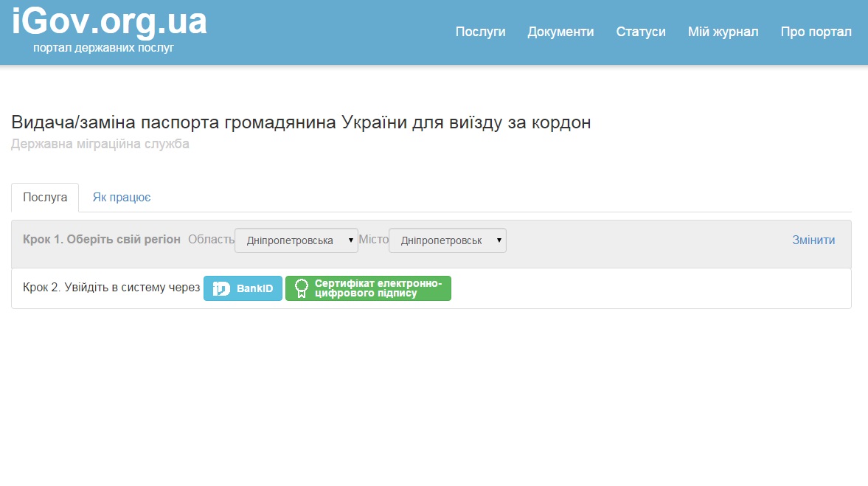Click the passport service page heading
This screenshot has height=486, width=868.
point(301,122)
